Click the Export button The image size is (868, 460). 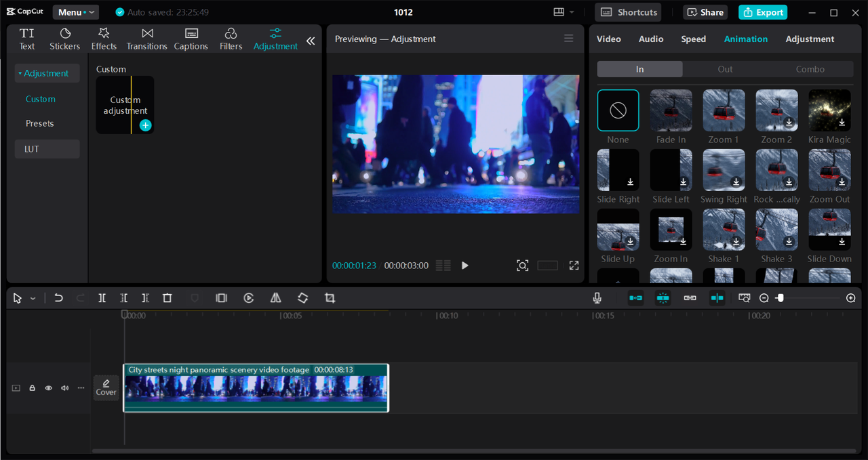[x=764, y=12]
